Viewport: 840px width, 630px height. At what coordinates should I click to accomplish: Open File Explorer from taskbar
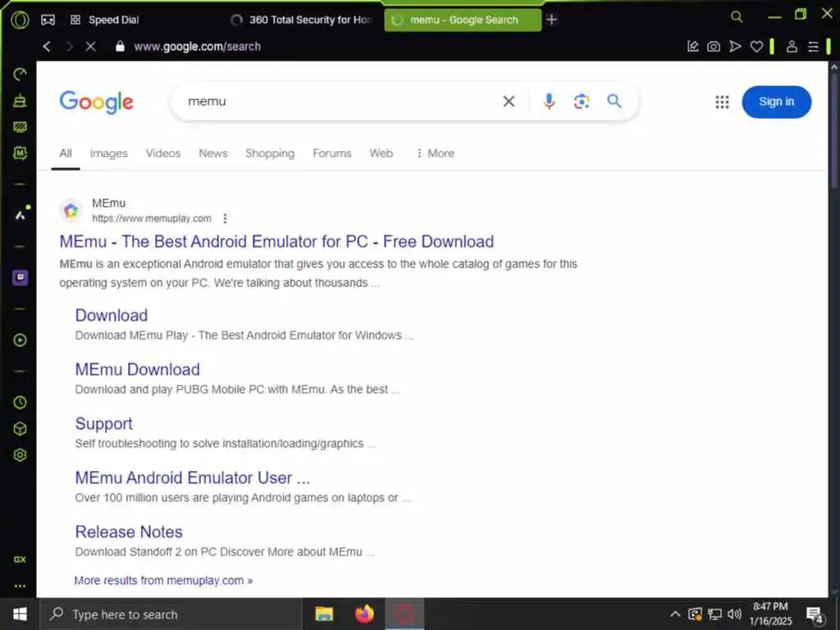pos(324,614)
